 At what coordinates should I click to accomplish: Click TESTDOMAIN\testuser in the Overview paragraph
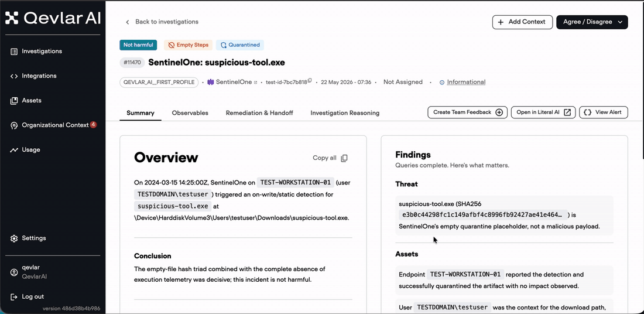coord(174,194)
